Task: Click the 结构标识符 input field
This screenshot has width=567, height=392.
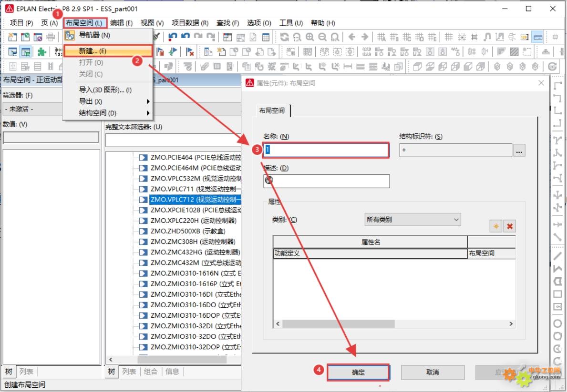Action: [x=455, y=150]
